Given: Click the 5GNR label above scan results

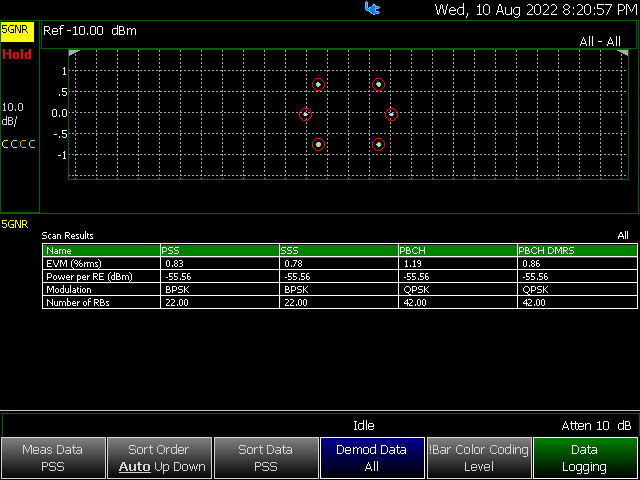Looking at the screenshot, I should coord(15,224).
